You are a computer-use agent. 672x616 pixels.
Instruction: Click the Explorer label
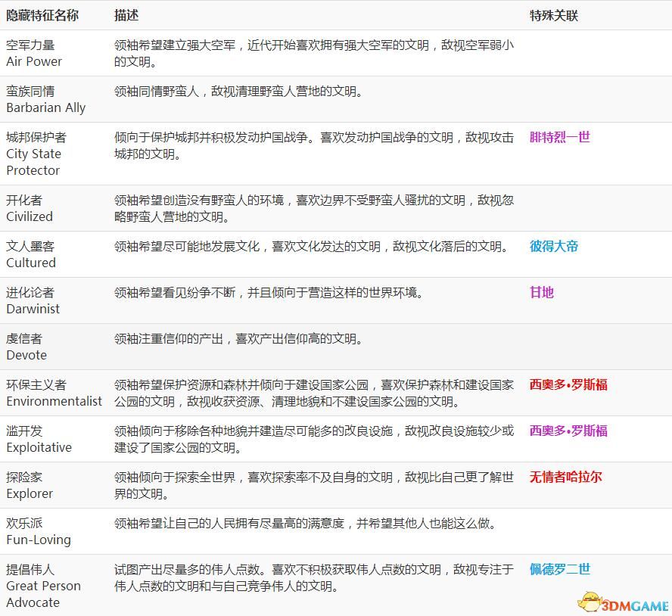tap(30, 493)
